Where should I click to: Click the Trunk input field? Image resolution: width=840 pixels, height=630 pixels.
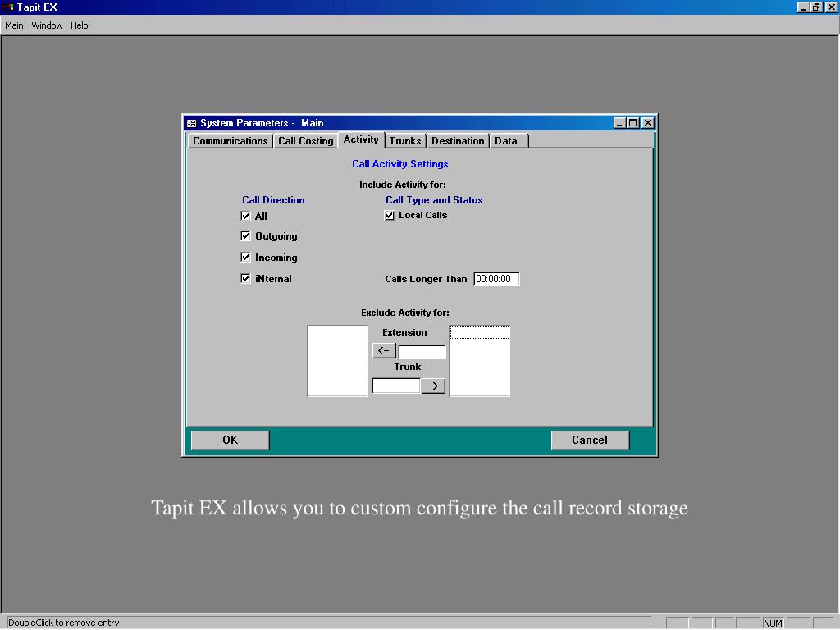click(396, 386)
